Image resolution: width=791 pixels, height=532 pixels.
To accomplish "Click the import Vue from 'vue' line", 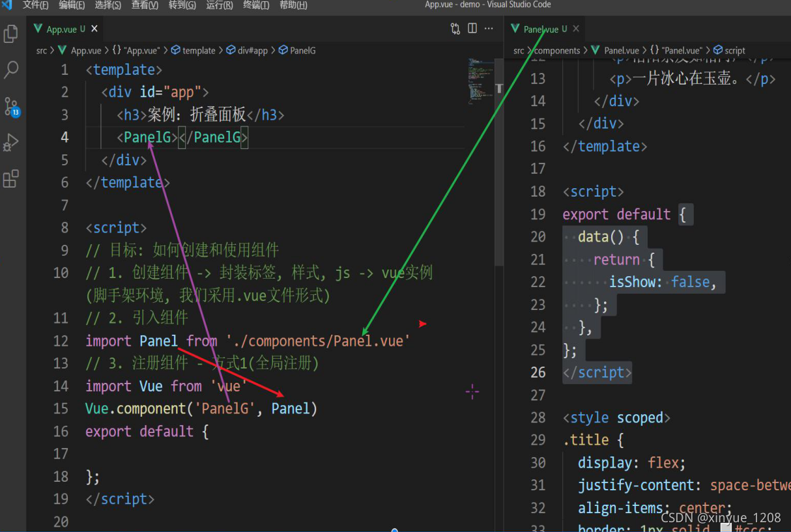I will coord(166,386).
